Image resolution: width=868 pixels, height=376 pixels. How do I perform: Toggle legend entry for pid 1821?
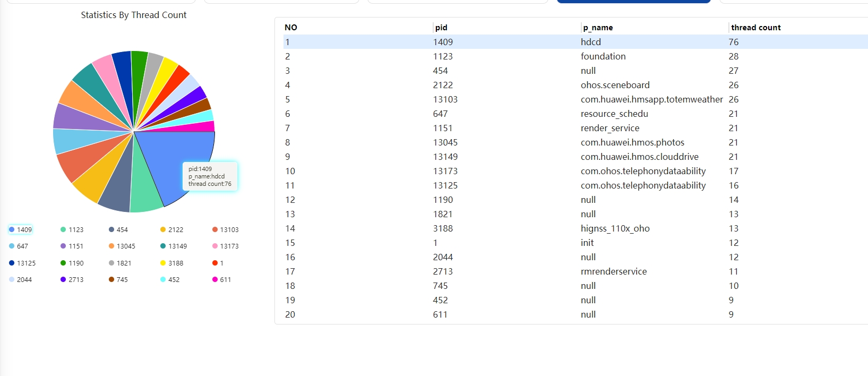click(120, 263)
